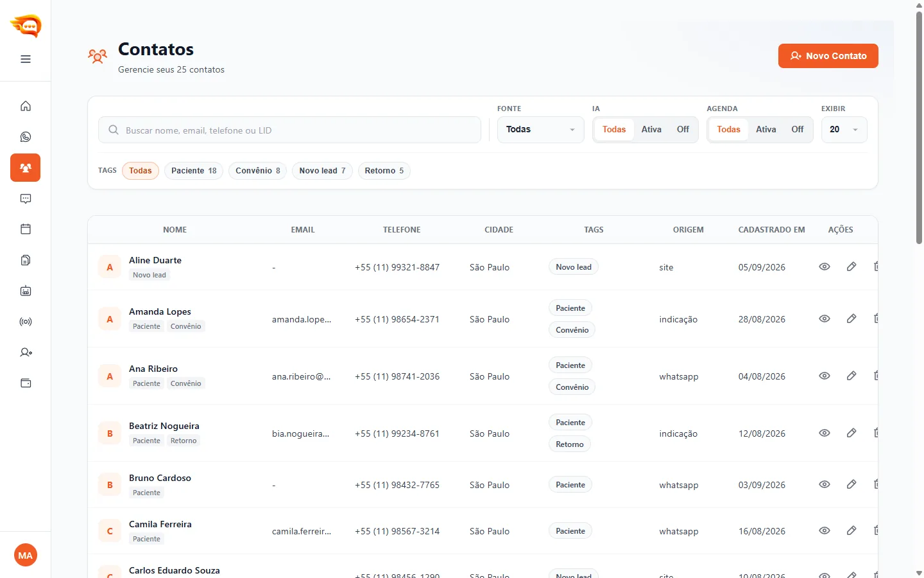This screenshot has height=578, width=924.
Task: Set the IA filter to Off
Action: click(683, 129)
